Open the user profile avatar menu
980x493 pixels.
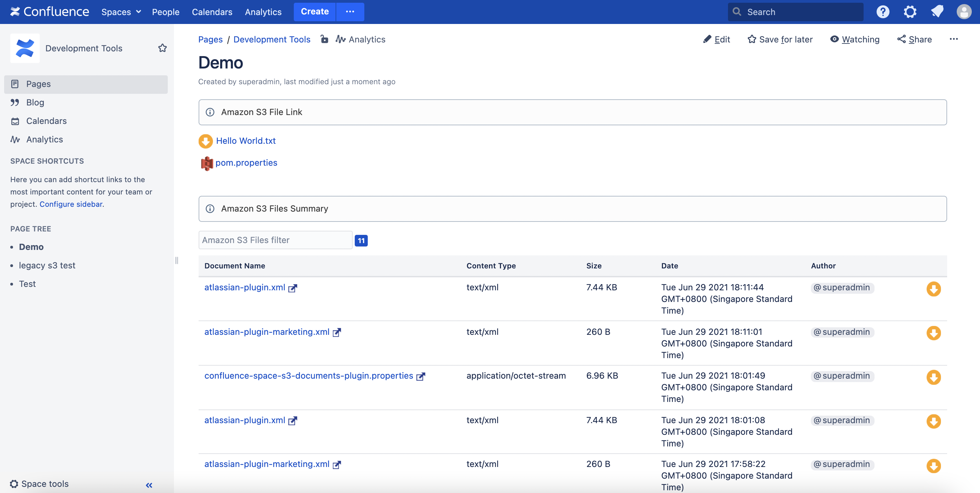964,12
